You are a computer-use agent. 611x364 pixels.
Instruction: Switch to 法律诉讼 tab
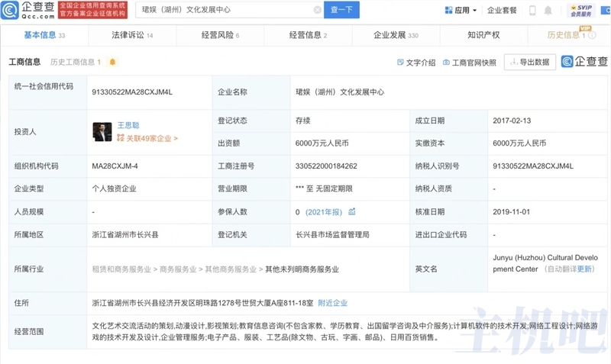pyautogui.click(x=132, y=35)
